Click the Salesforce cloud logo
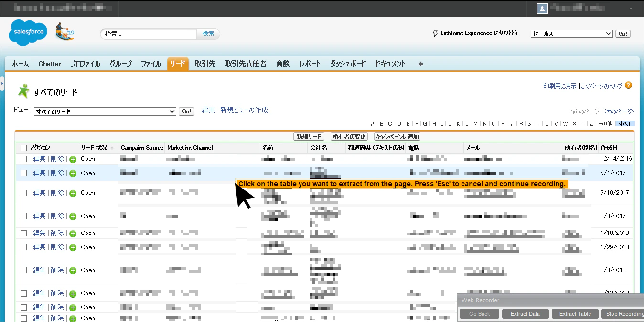This screenshot has width=644, height=322. pyautogui.click(x=28, y=33)
